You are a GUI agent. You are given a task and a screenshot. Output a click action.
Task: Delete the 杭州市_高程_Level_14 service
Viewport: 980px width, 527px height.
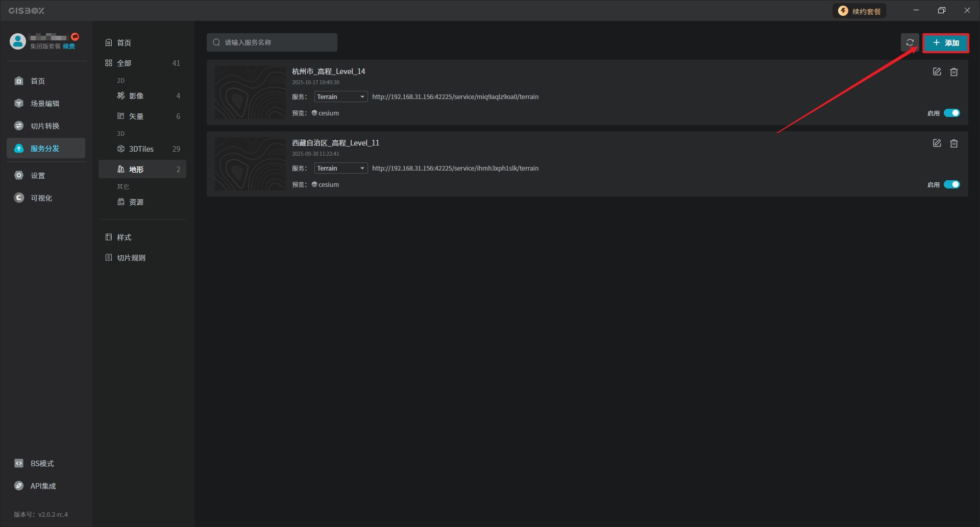tap(953, 72)
